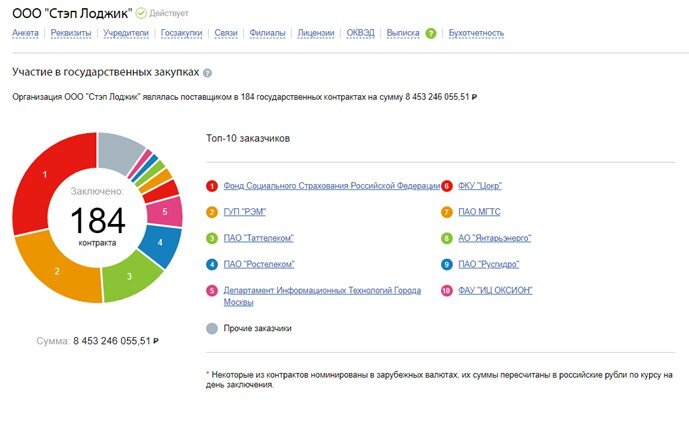
Task: Select red donut segment labeled 1
Action: (x=44, y=175)
